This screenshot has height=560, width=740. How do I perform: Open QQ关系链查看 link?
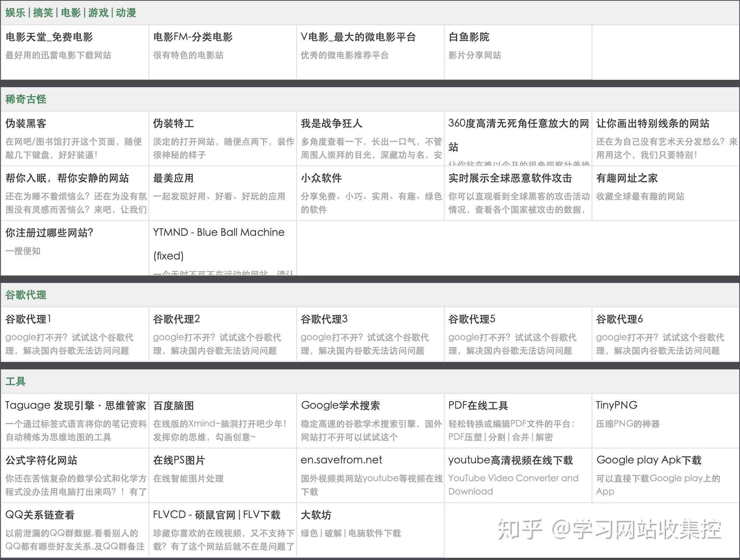click(x=40, y=515)
